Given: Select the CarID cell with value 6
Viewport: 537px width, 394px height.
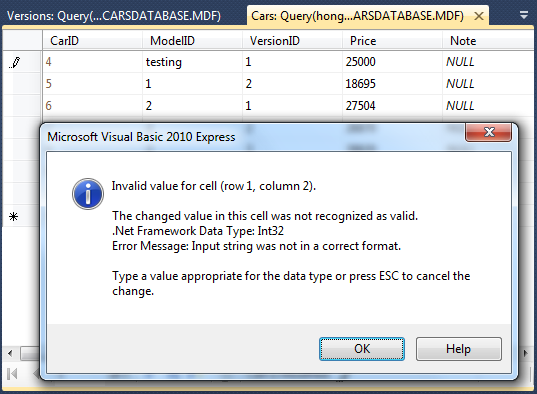Looking at the screenshot, I should tap(92, 106).
